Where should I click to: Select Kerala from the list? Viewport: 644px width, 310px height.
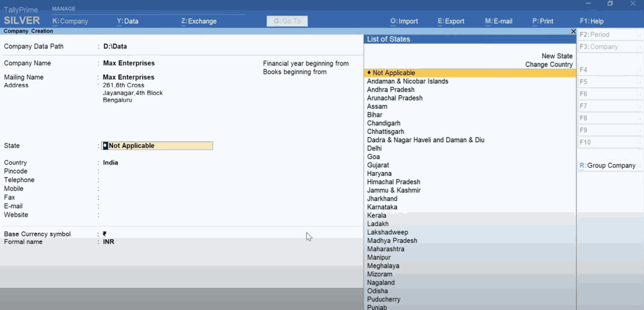[377, 215]
